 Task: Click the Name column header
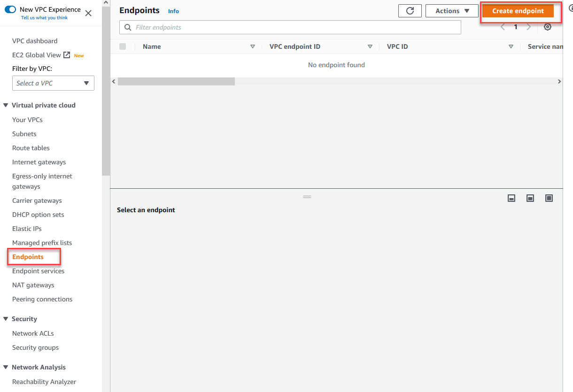[x=152, y=46]
